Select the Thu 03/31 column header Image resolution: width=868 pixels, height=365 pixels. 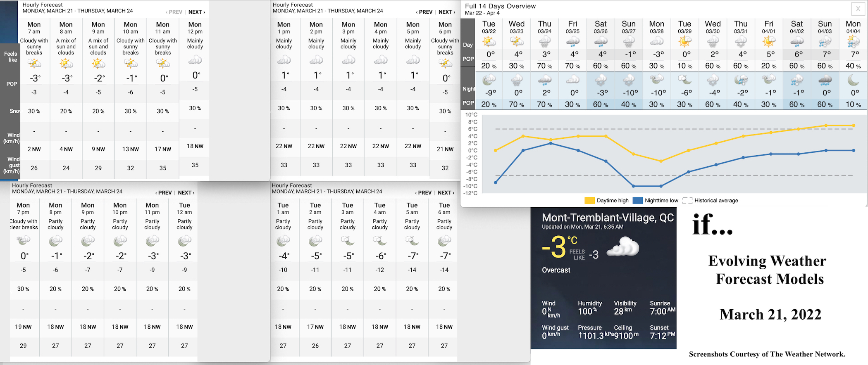coord(741,27)
